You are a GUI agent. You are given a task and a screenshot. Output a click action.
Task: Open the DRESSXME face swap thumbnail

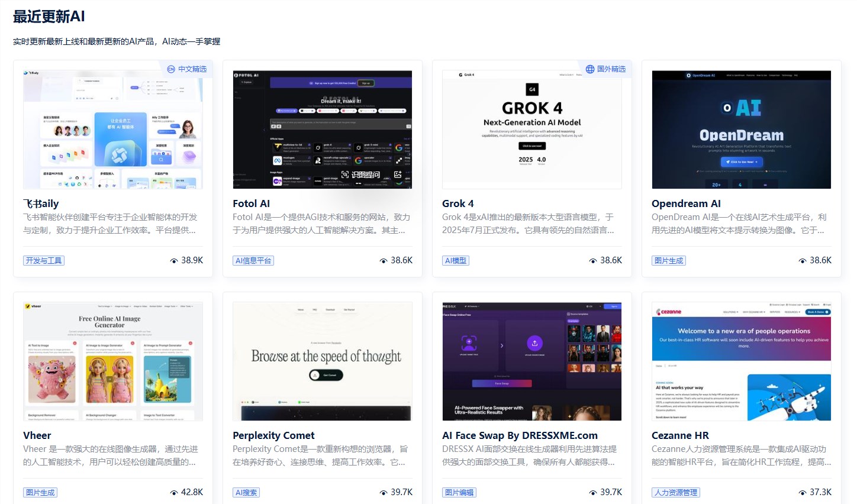(x=532, y=361)
